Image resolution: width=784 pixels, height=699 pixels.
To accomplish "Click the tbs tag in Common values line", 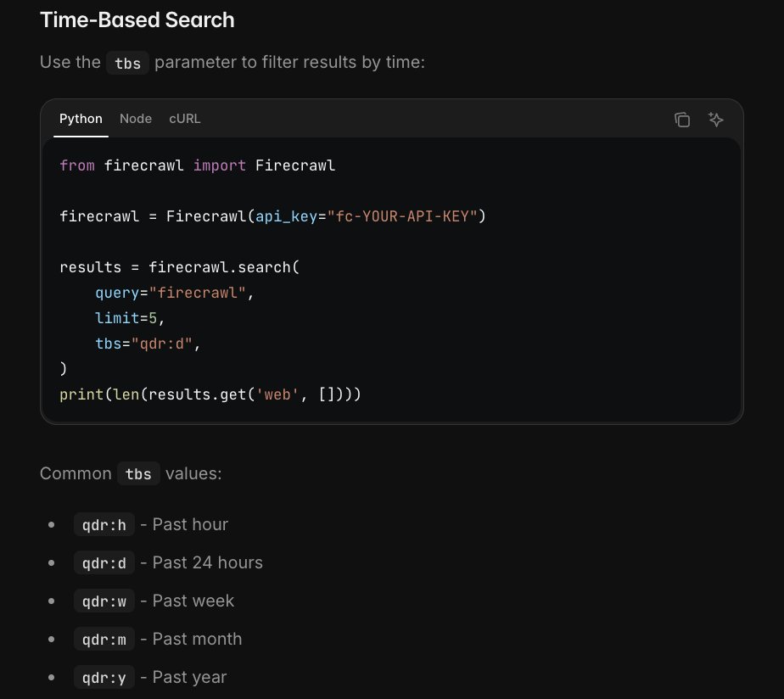I will [138, 473].
